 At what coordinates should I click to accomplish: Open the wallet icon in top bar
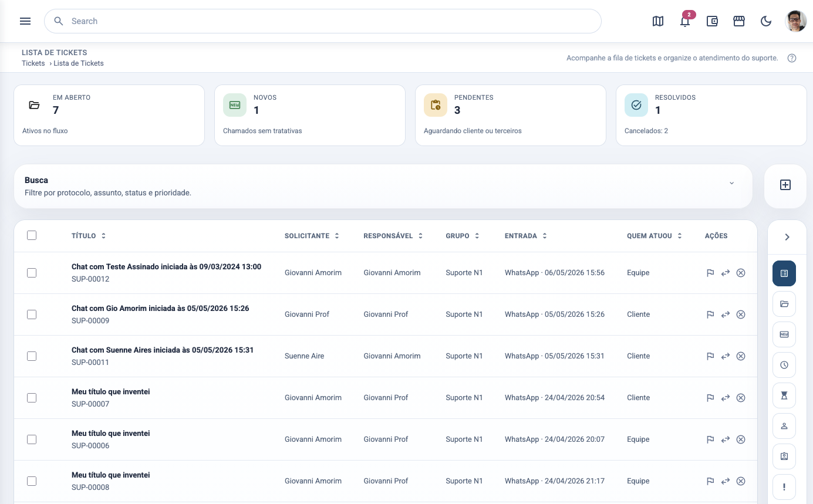pyautogui.click(x=712, y=21)
